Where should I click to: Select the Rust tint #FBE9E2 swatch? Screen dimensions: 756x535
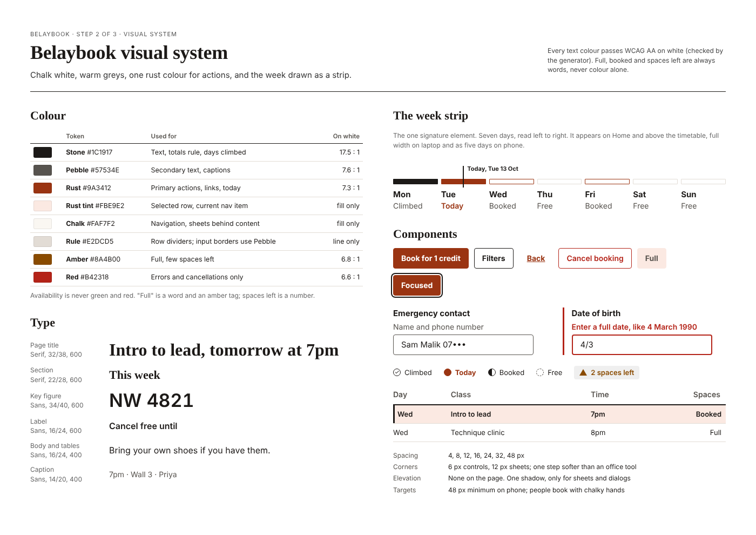tap(43, 206)
